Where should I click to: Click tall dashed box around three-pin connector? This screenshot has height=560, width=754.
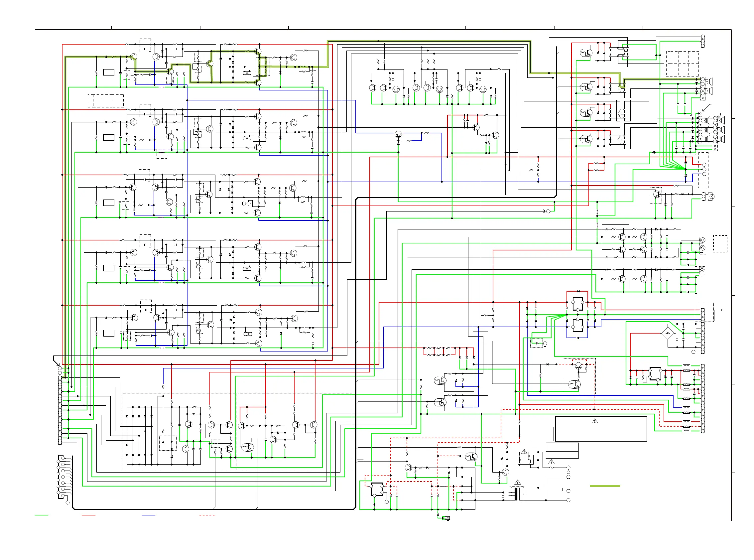pyautogui.click(x=703, y=170)
